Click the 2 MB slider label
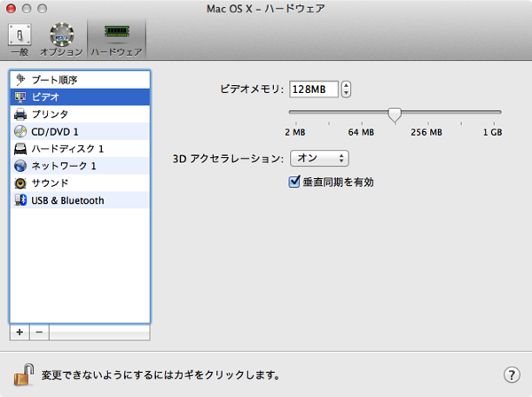This screenshot has width=532, height=397. (295, 132)
